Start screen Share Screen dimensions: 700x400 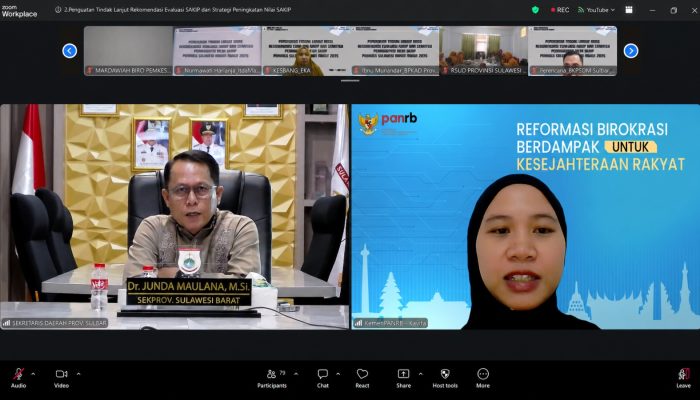[404, 378]
